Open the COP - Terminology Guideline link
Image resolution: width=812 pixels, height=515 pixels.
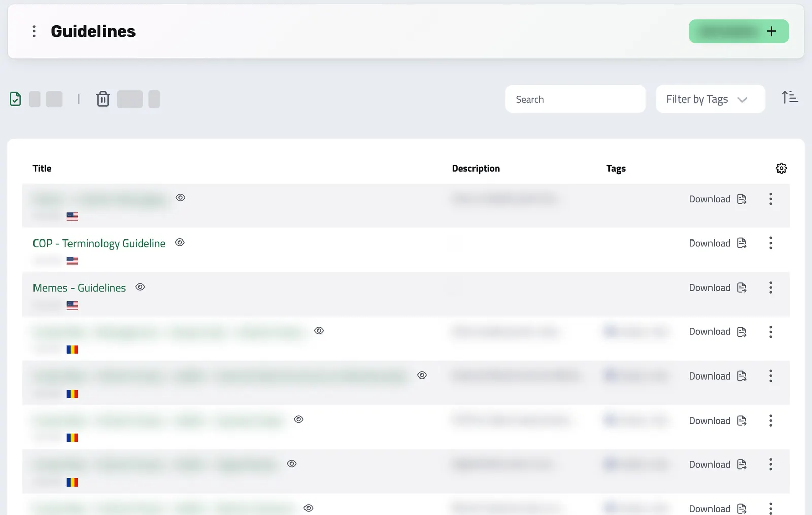tap(99, 244)
